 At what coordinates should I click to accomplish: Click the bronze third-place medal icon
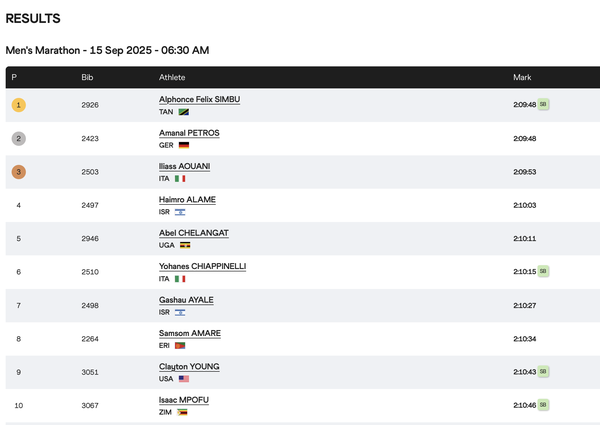tap(18, 172)
